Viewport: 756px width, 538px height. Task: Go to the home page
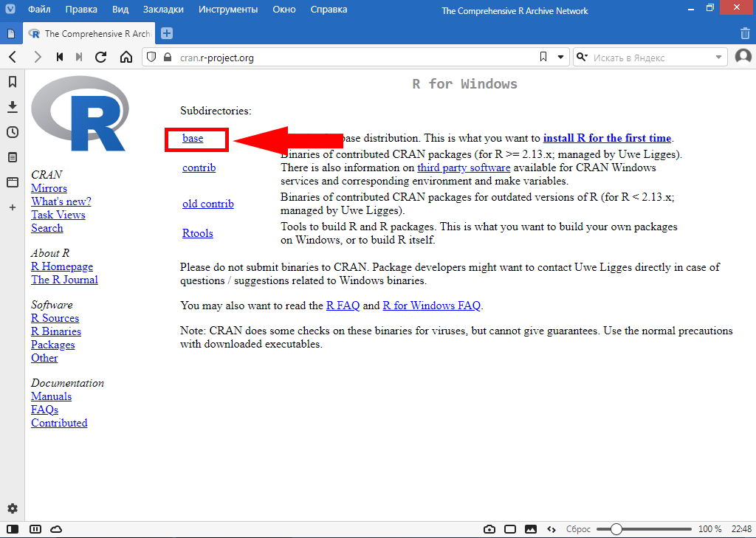(x=126, y=57)
